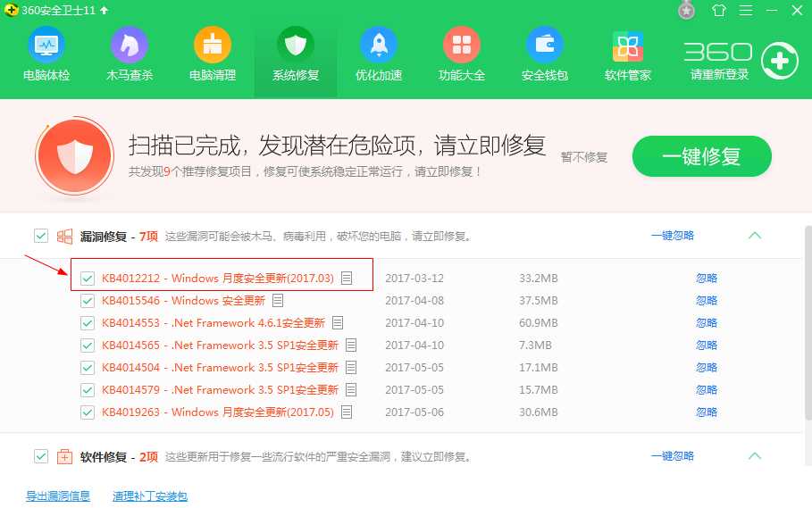This screenshot has height=508, width=812.
Task: View details document icon for KB4015546
Action: (x=278, y=301)
